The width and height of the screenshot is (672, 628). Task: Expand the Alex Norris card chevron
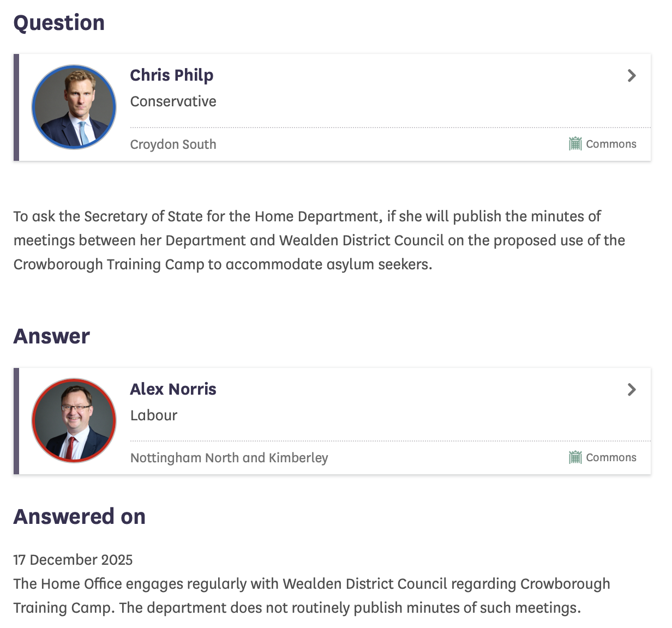click(632, 389)
